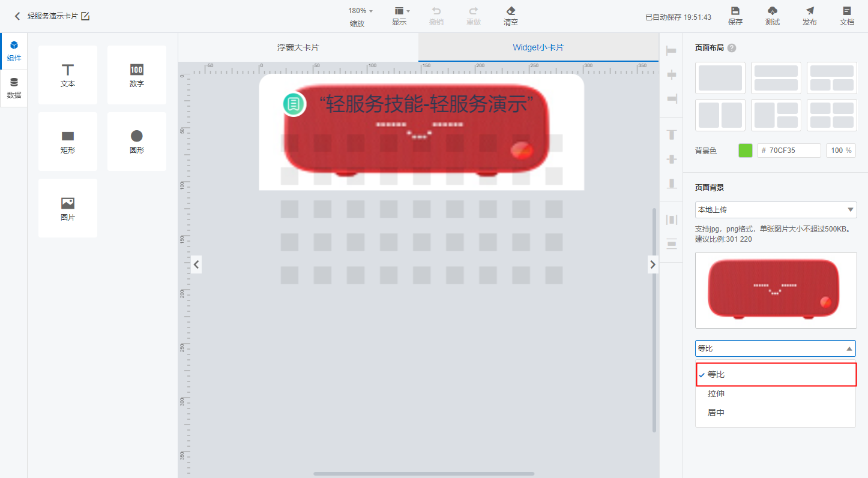Choose single-block page layout
868x478 pixels.
(x=720, y=78)
